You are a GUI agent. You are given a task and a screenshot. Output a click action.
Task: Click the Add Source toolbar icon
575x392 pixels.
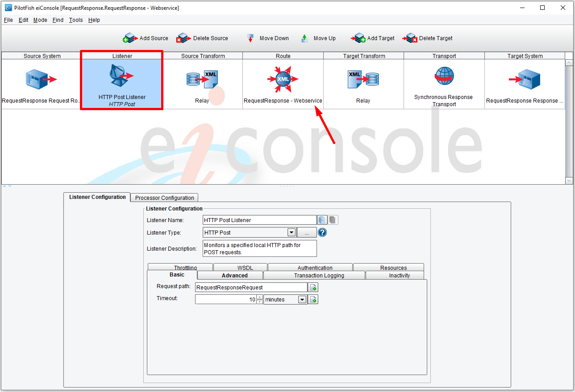(130, 38)
